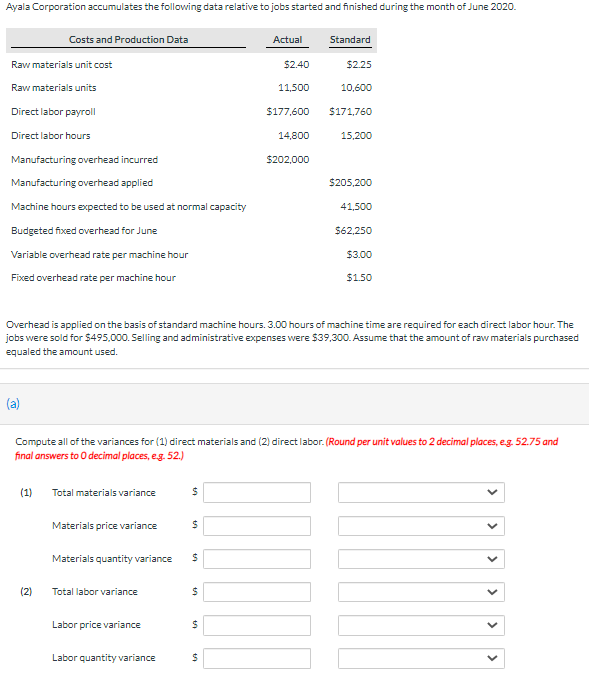This screenshot has width=589, height=681.
Task: Open the Materials quantity variance dropdown
Action: 421,559
